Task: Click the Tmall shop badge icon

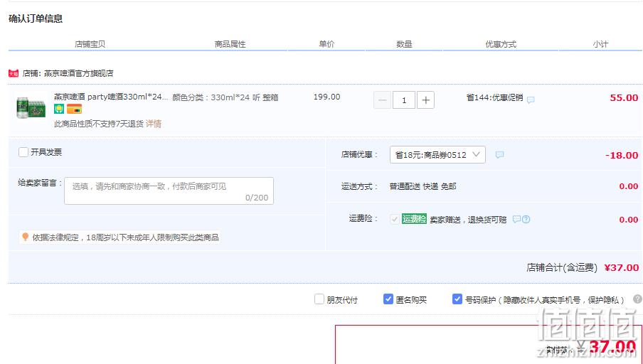Action: tap(14, 73)
